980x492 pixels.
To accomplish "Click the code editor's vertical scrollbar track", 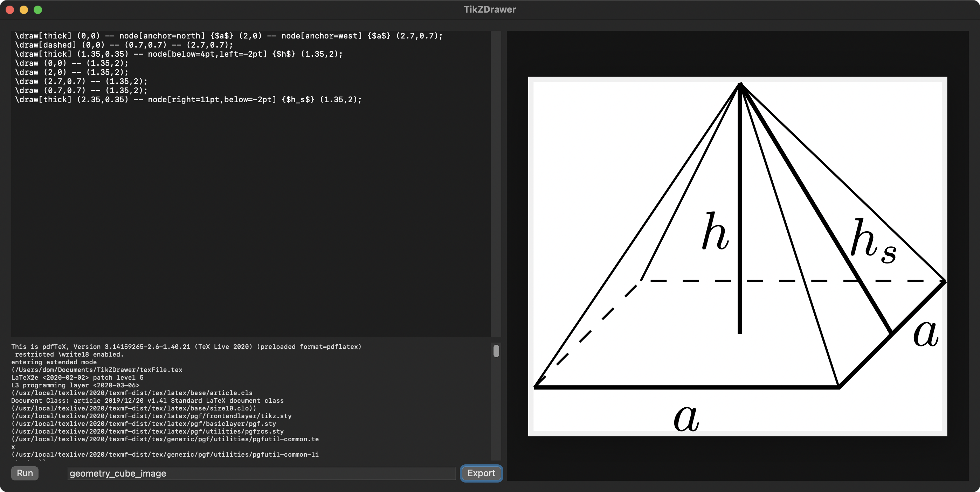I will 496,183.
